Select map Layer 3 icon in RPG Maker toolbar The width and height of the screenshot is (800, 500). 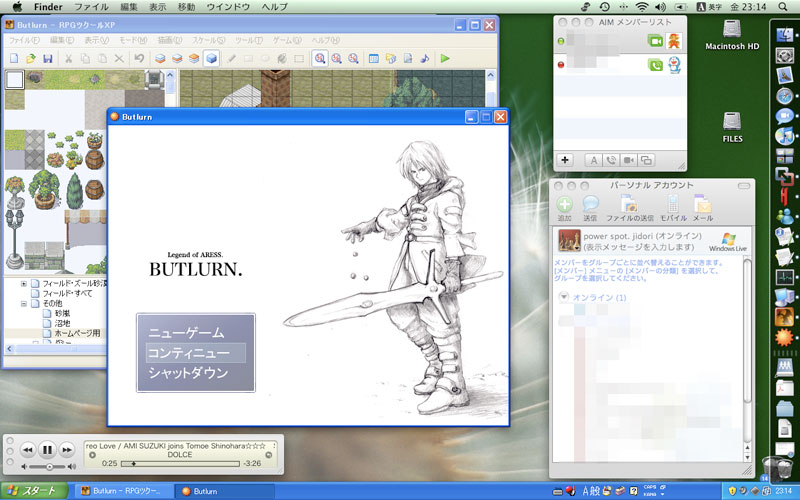point(194,59)
